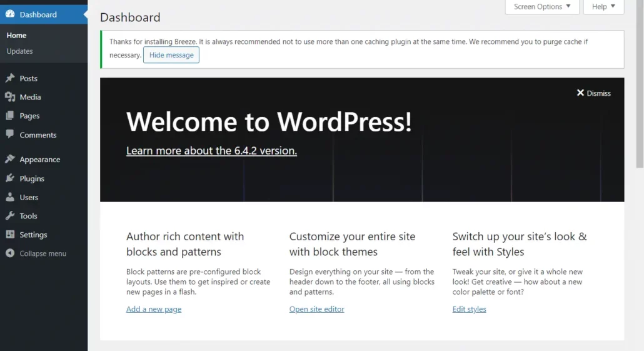The width and height of the screenshot is (644, 351).
Task: Click the Pages icon in sidebar
Action: [10, 116]
